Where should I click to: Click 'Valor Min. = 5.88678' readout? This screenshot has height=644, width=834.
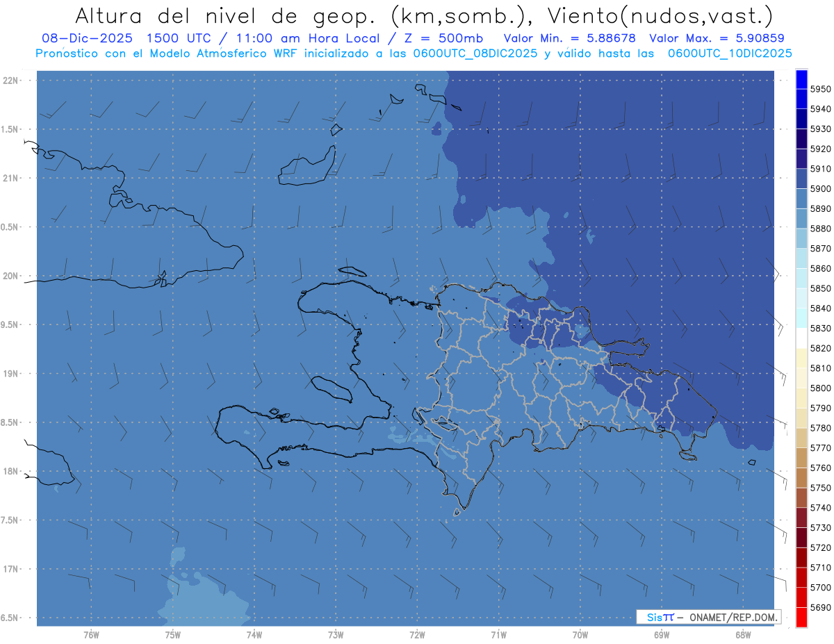pyautogui.click(x=570, y=38)
